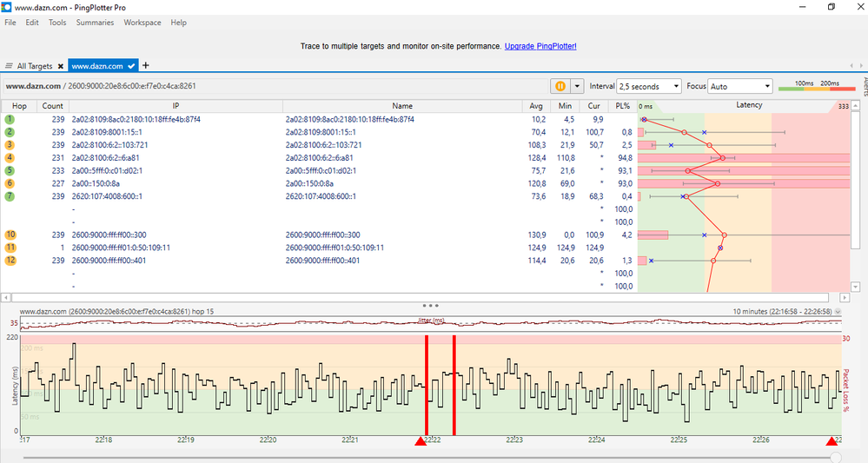Click the left red packet loss bar
Viewport: 868px width, 463px height.
(x=427, y=385)
